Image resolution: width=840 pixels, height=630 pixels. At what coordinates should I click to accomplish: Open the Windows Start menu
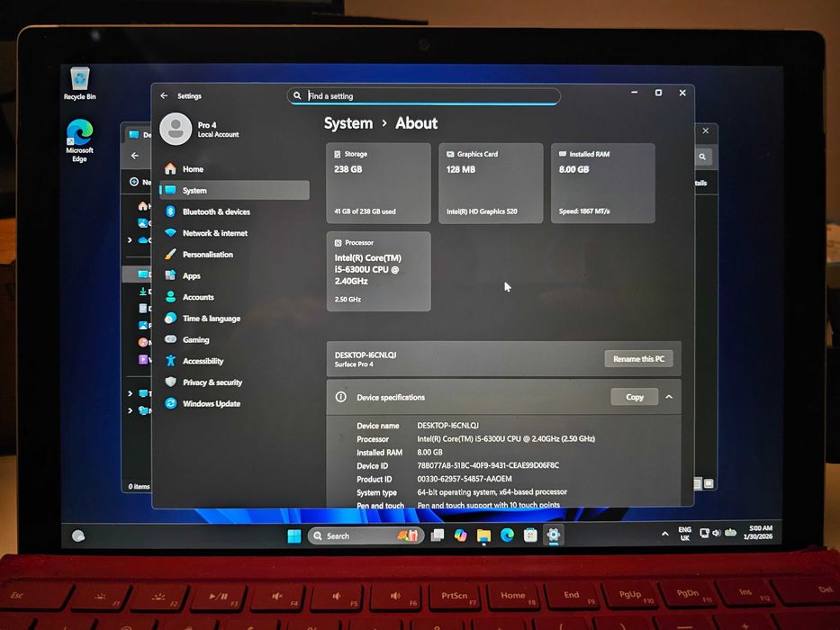click(x=294, y=535)
